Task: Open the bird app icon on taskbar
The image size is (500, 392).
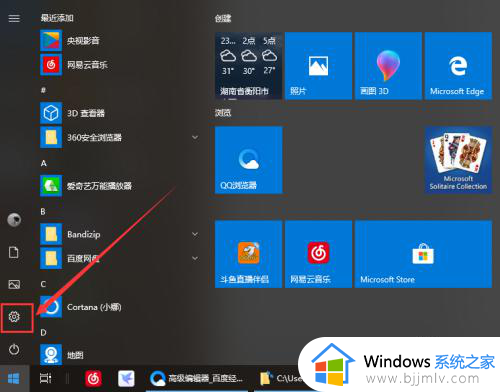Action: pos(126,379)
